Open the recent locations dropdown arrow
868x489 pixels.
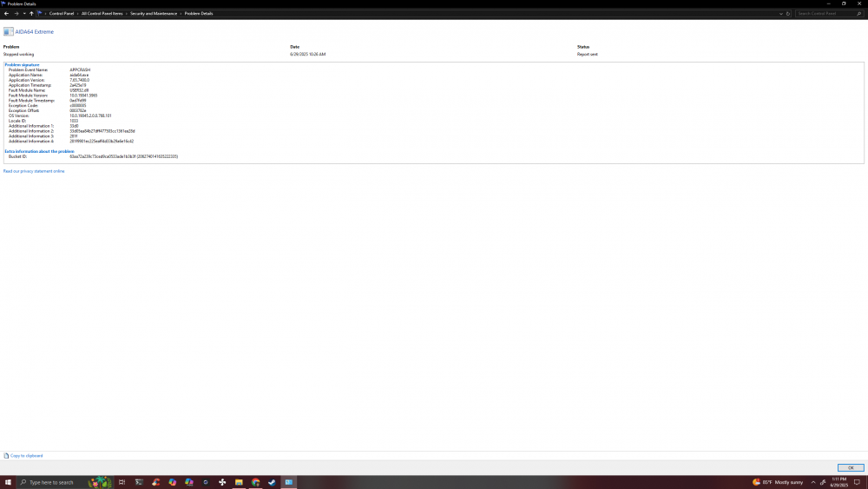coord(23,13)
